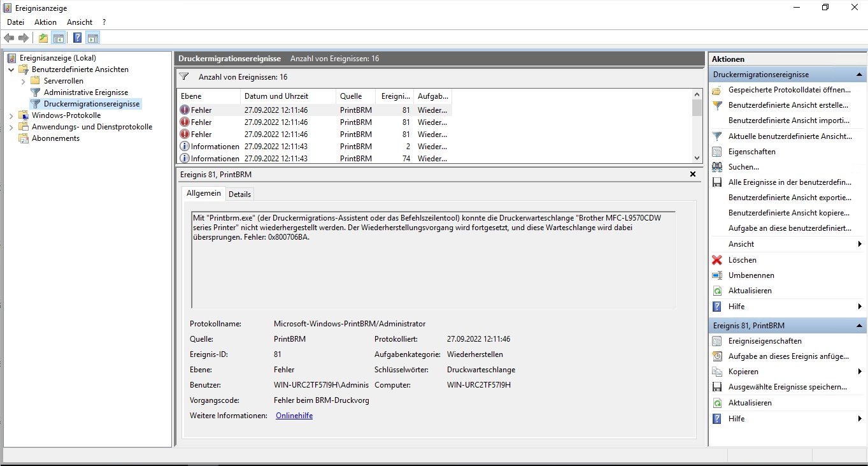Viewport: 868px width, 466px height.
Task: Toggle the Actions pane visibility in the toolbar
Action: click(93, 38)
